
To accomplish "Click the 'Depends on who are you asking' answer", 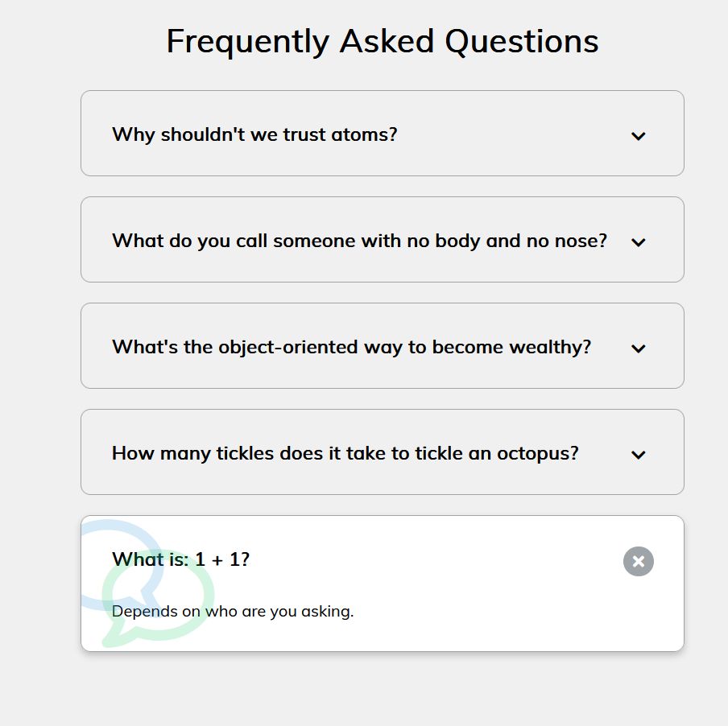I will (x=234, y=612).
